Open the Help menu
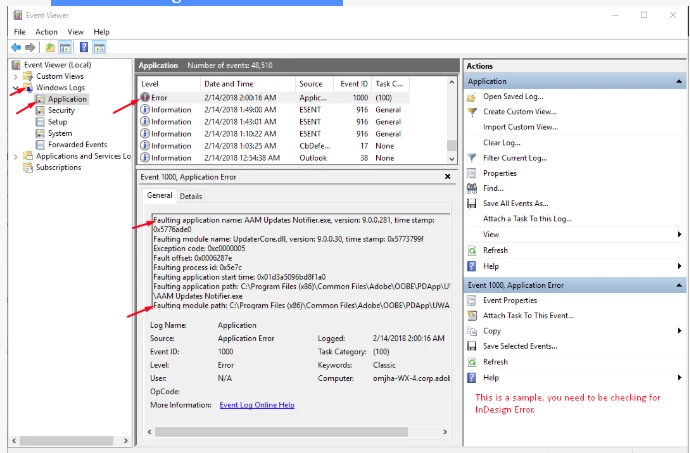This screenshot has width=690, height=453. tap(101, 32)
